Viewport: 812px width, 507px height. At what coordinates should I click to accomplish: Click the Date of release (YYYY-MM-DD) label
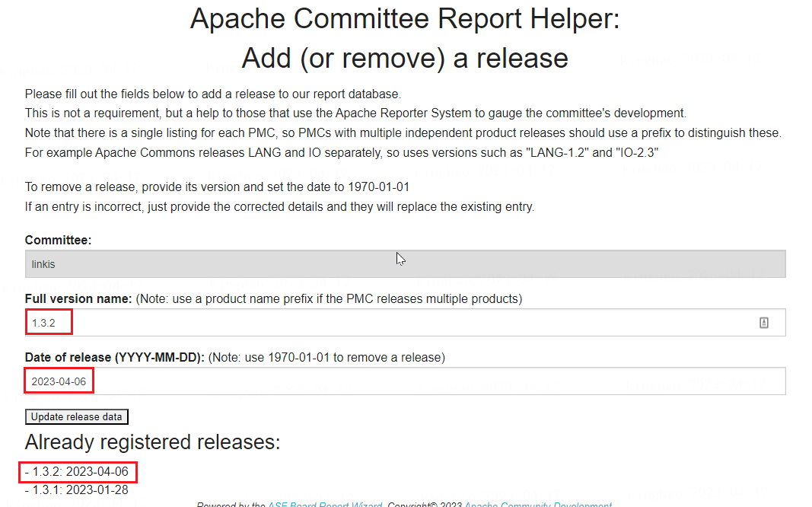[x=115, y=357]
